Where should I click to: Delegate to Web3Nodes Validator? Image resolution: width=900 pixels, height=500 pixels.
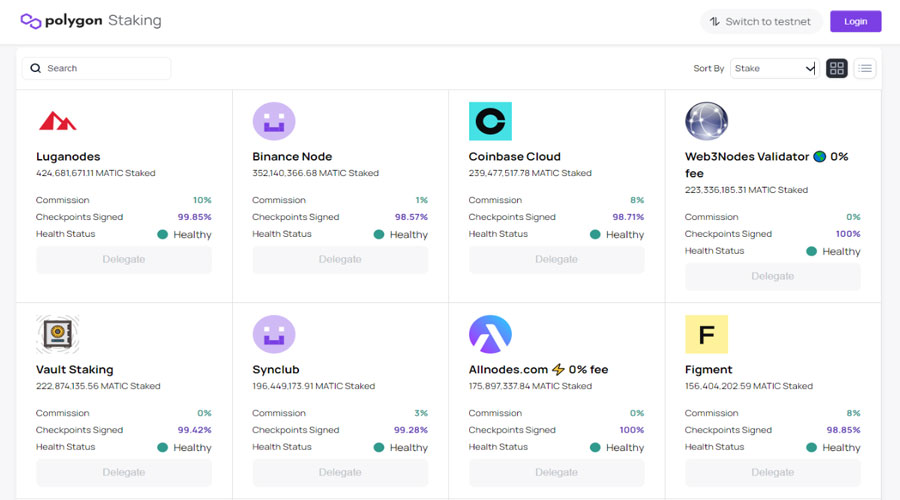coord(773,276)
